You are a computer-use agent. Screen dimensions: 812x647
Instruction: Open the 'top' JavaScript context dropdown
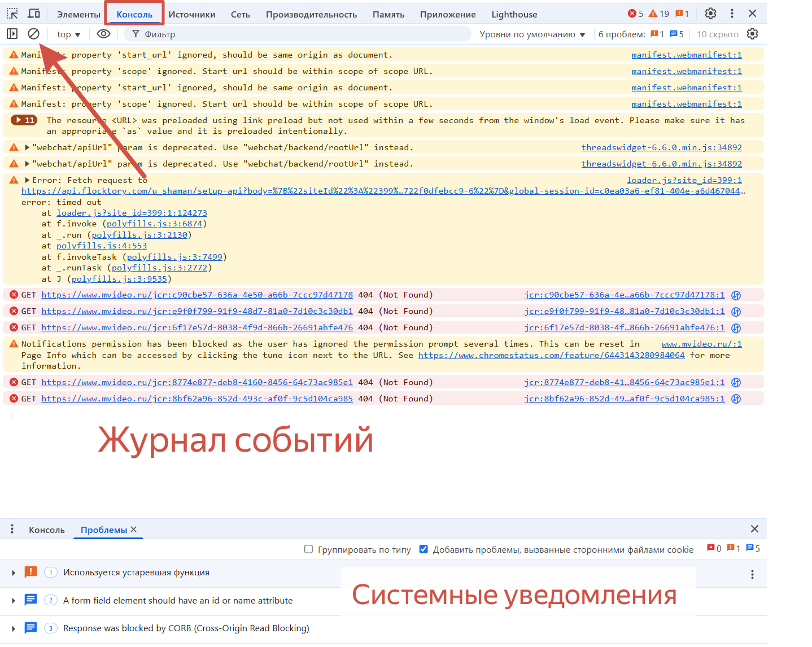68,34
